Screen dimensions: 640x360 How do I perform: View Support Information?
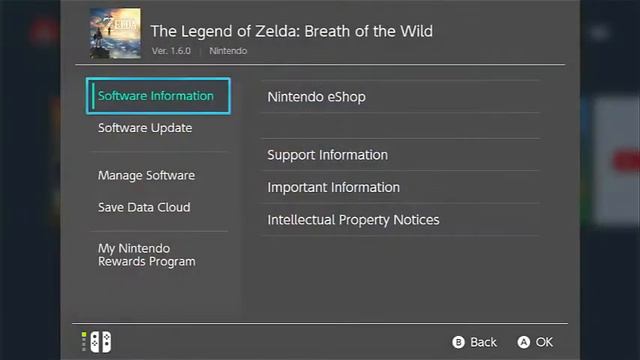pyautogui.click(x=400, y=155)
